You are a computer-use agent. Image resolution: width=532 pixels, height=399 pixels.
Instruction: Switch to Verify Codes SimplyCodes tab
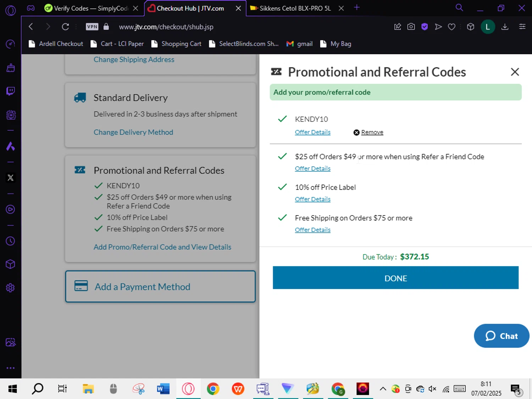87,8
